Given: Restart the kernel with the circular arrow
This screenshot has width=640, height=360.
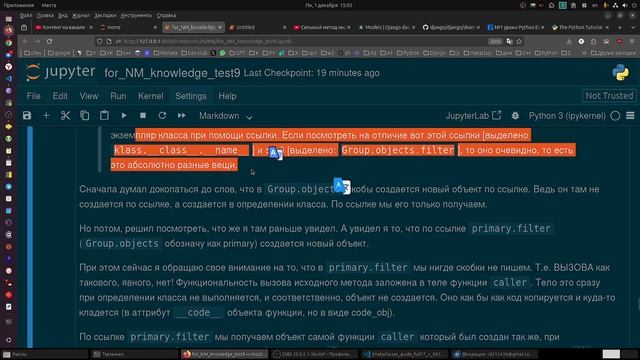Looking at the screenshot, I should (162, 116).
